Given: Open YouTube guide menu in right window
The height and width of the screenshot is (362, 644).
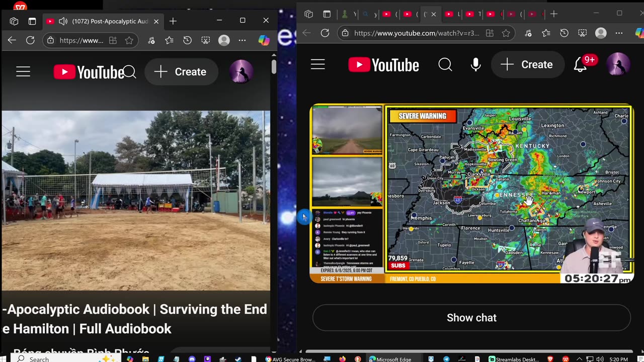Looking at the screenshot, I should [x=317, y=64].
